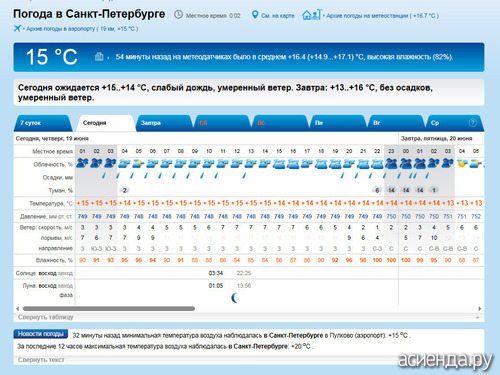
Task: Click the help question mark icon on tabs
Action: (x=473, y=123)
